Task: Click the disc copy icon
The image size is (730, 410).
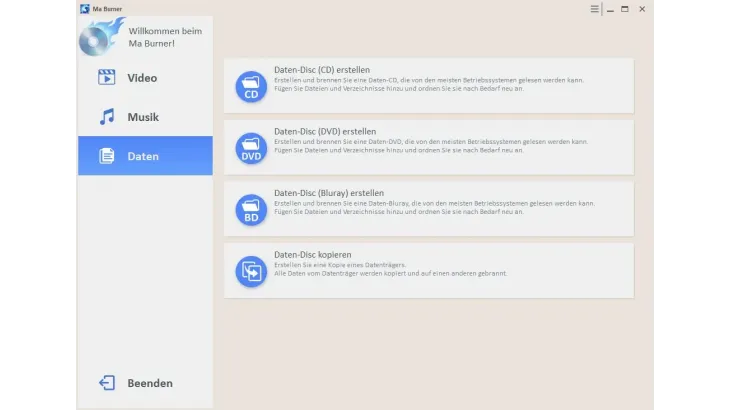Action: (x=251, y=271)
